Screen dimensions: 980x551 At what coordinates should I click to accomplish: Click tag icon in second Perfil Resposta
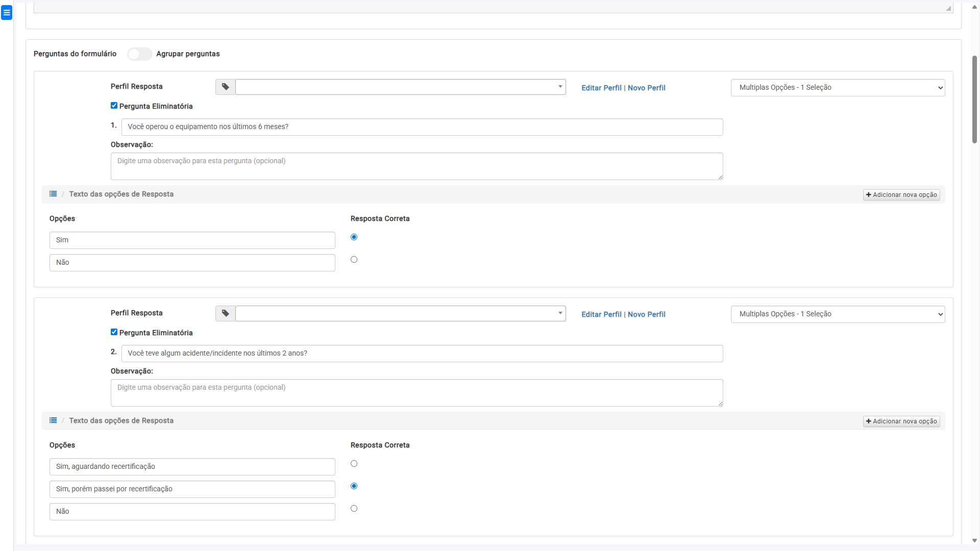[x=225, y=314]
